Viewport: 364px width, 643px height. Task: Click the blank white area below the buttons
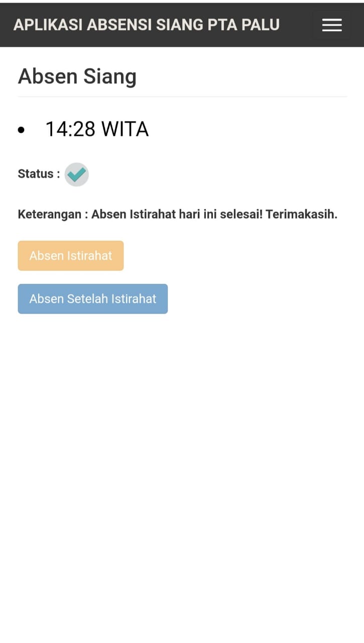182,452
